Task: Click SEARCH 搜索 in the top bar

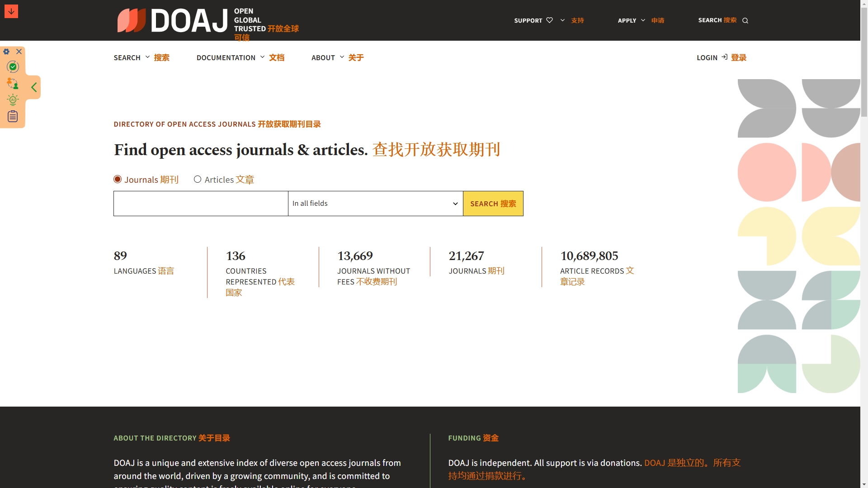Action: [x=723, y=20]
